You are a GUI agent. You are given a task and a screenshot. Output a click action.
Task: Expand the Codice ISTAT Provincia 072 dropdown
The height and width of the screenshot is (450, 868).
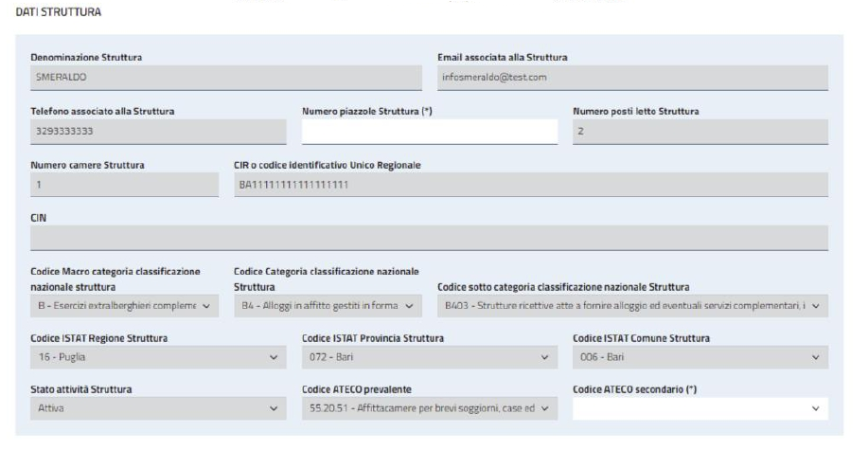coord(430,357)
